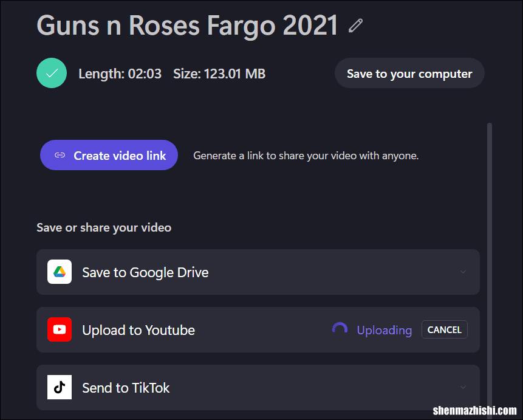Click the green checkmark completion icon
The height and width of the screenshot is (420, 523).
(x=52, y=73)
